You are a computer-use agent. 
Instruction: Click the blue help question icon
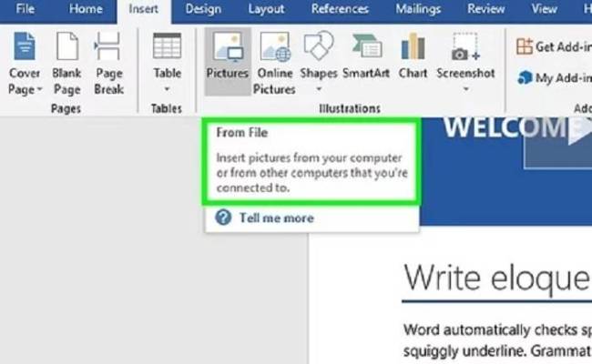coord(223,217)
